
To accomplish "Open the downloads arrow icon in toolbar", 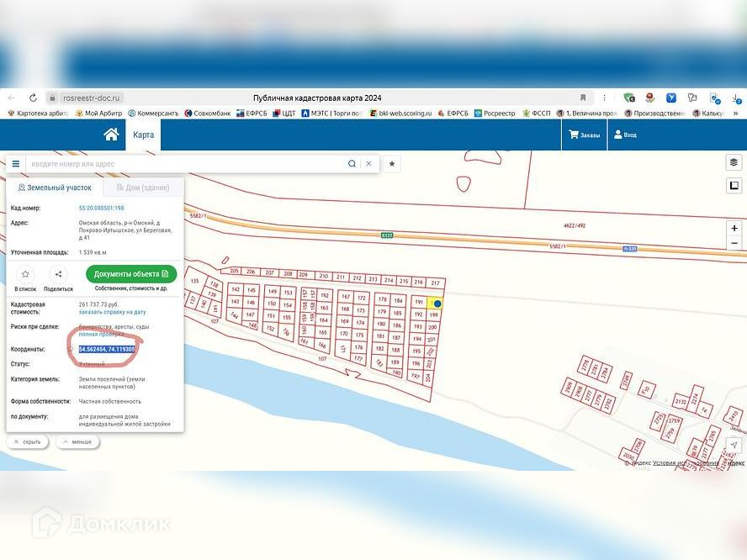I will tap(736, 98).
